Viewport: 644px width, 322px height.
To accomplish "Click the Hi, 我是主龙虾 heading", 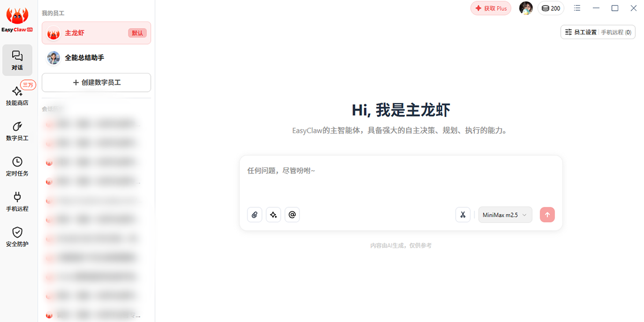I will (x=401, y=110).
